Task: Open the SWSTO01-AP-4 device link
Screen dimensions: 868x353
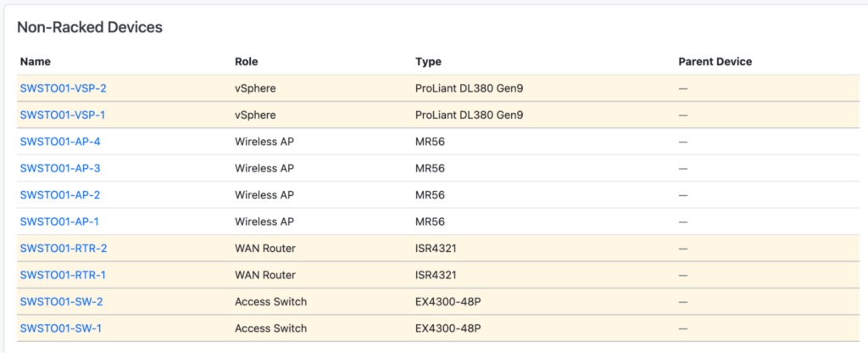Action: coord(60,142)
